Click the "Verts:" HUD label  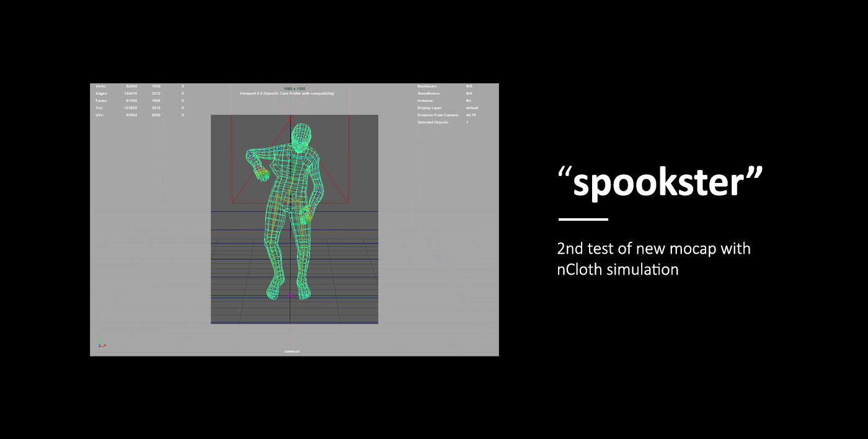coord(100,86)
